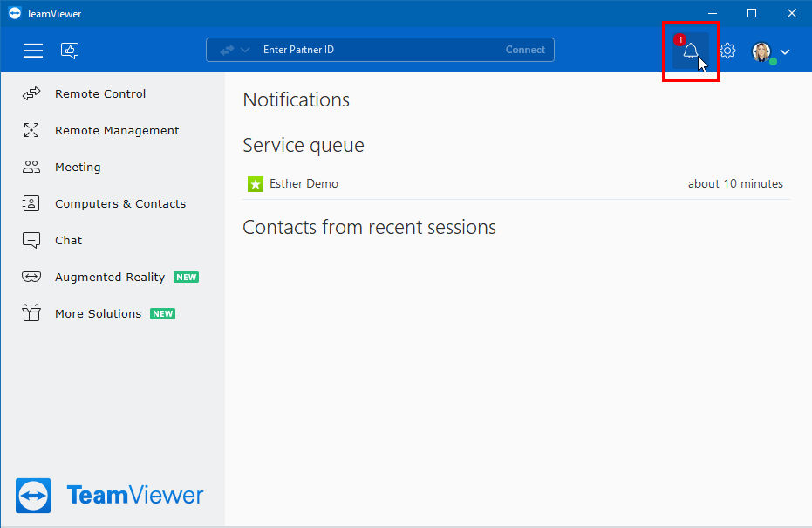The image size is (812, 528).
Task: Click the TeamViewer title bar app icon
Action: 15,13
